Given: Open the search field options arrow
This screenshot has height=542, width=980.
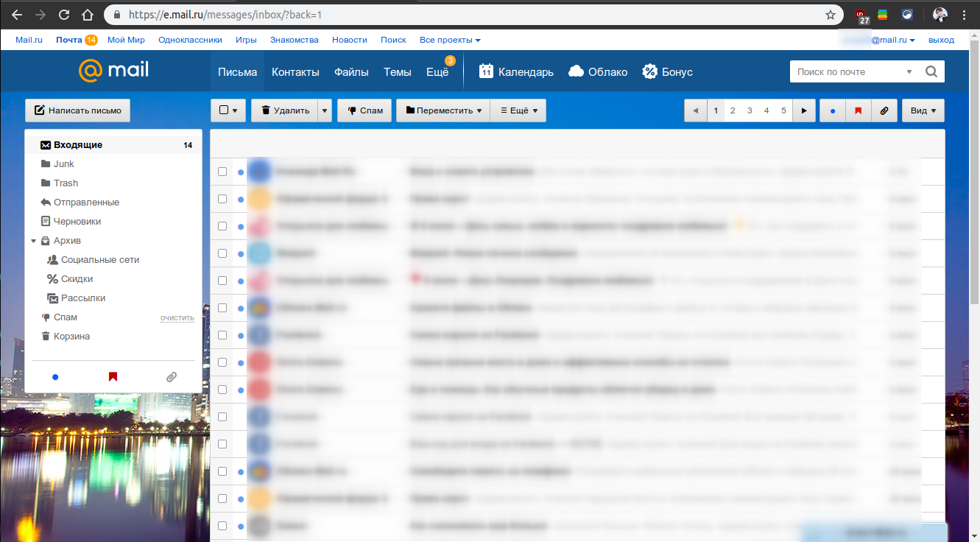Looking at the screenshot, I should [909, 72].
